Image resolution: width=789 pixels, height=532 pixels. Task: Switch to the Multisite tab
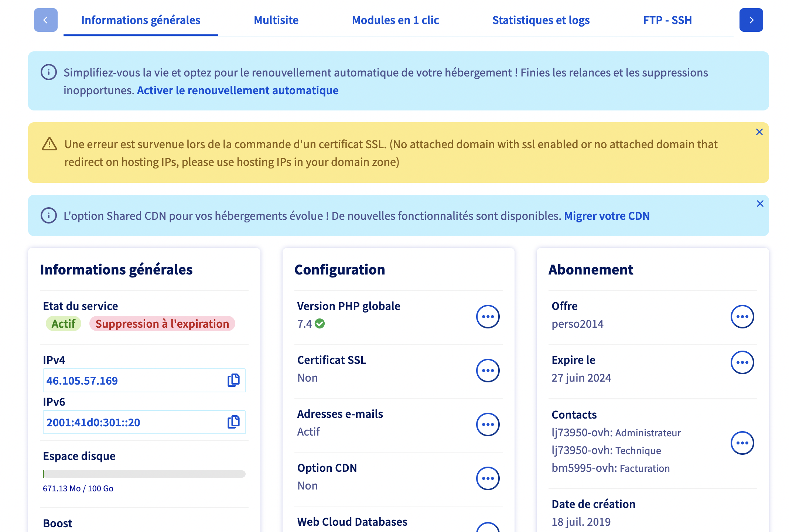click(276, 20)
